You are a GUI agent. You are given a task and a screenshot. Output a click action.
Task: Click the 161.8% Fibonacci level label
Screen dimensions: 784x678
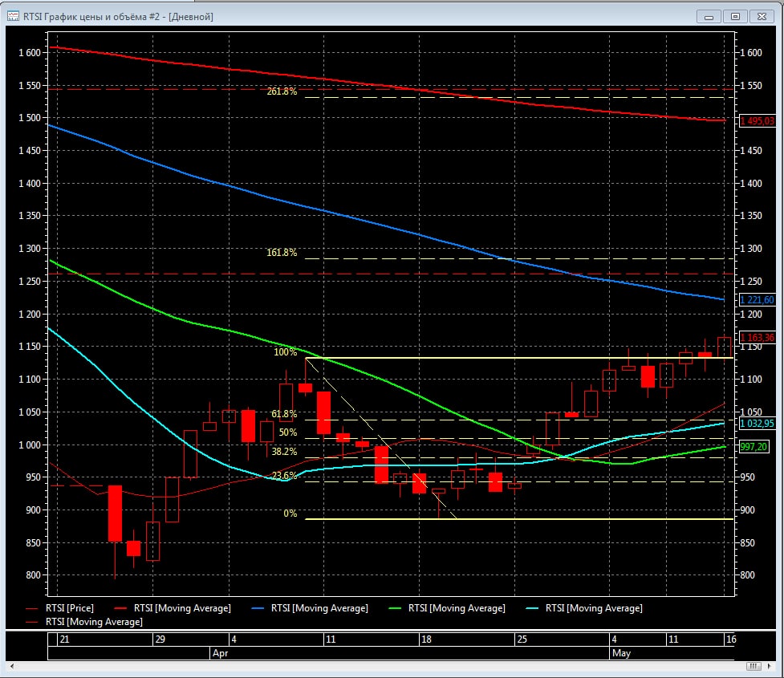282,253
